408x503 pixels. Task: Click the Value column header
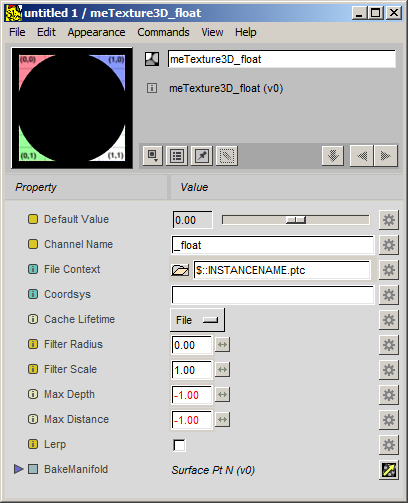pos(287,187)
